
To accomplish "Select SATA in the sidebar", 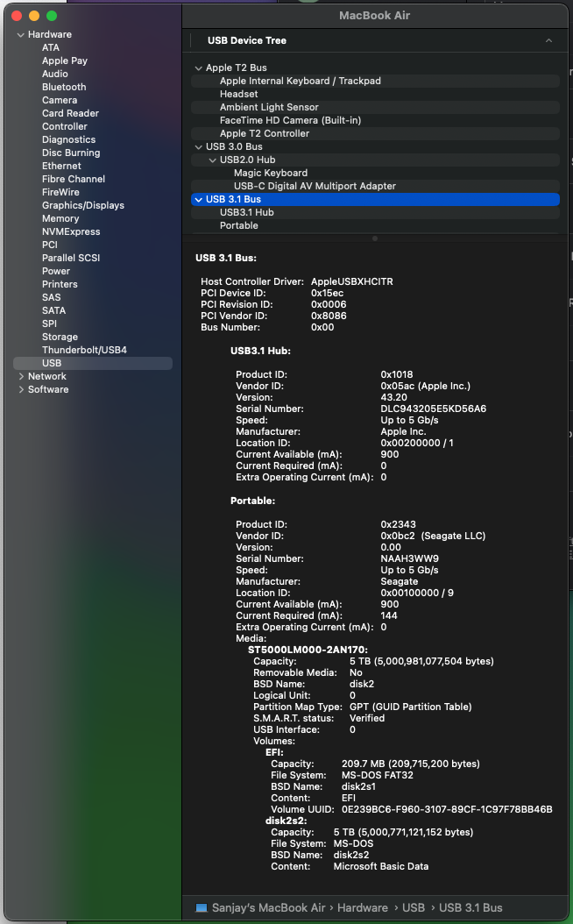I will tap(53, 310).
